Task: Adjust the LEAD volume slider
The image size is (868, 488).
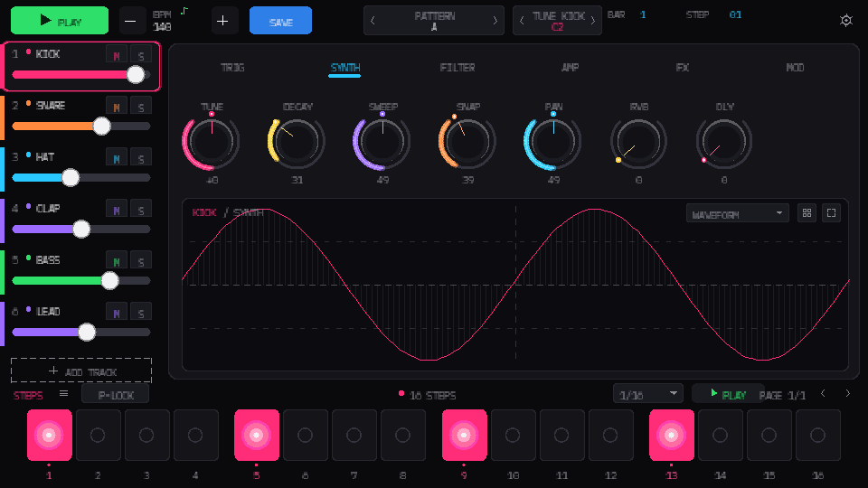Action: [80, 332]
